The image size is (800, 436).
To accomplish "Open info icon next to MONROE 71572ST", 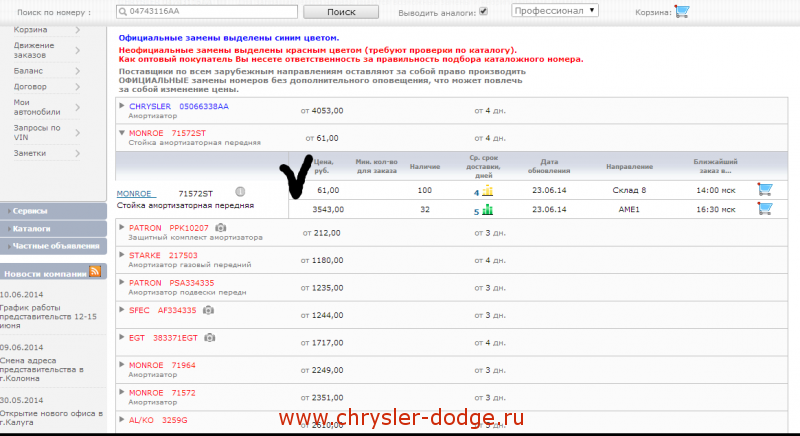I will click(x=240, y=192).
